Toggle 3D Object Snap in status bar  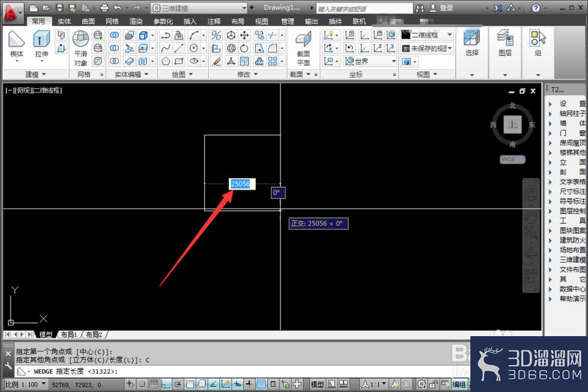201,384
